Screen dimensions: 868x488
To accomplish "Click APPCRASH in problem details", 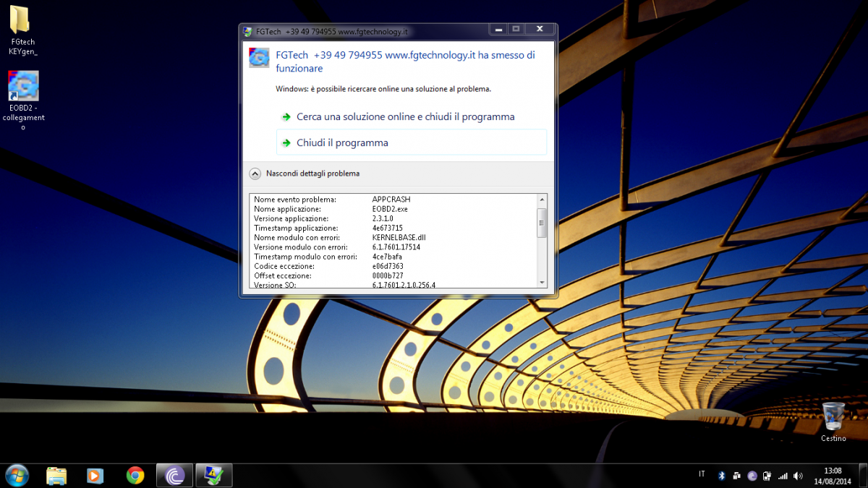I will click(391, 199).
